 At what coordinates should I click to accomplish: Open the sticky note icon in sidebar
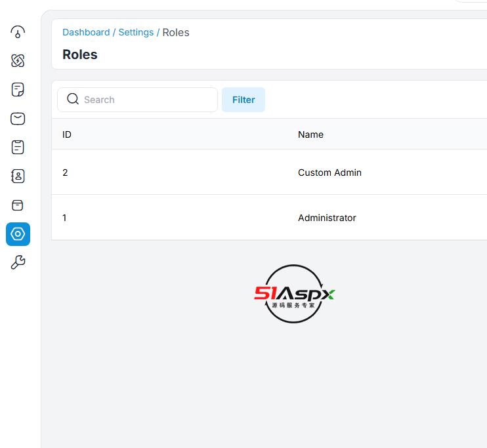pos(18,89)
